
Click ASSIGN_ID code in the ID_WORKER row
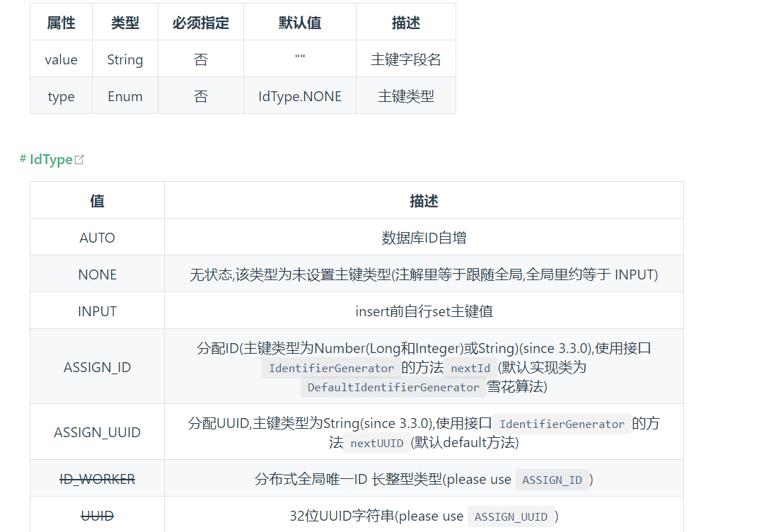(x=552, y=480)
